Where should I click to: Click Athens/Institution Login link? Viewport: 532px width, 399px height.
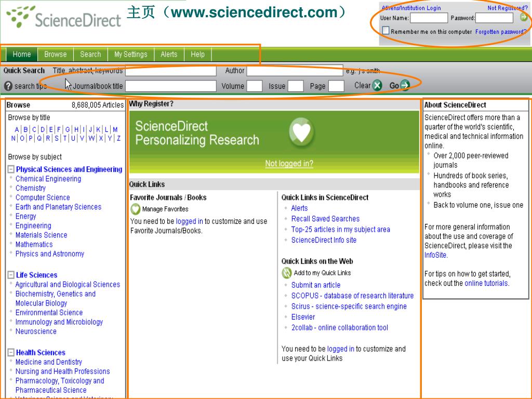tap(411, 8)
